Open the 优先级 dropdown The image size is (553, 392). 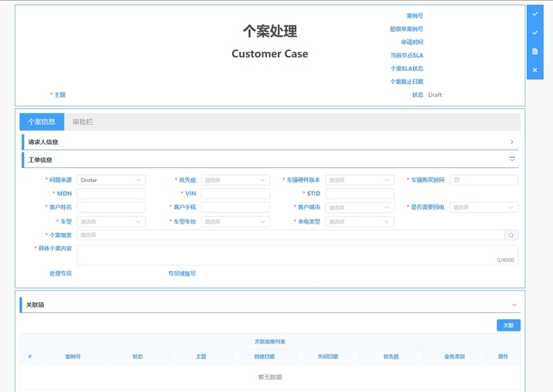(235, 180)
